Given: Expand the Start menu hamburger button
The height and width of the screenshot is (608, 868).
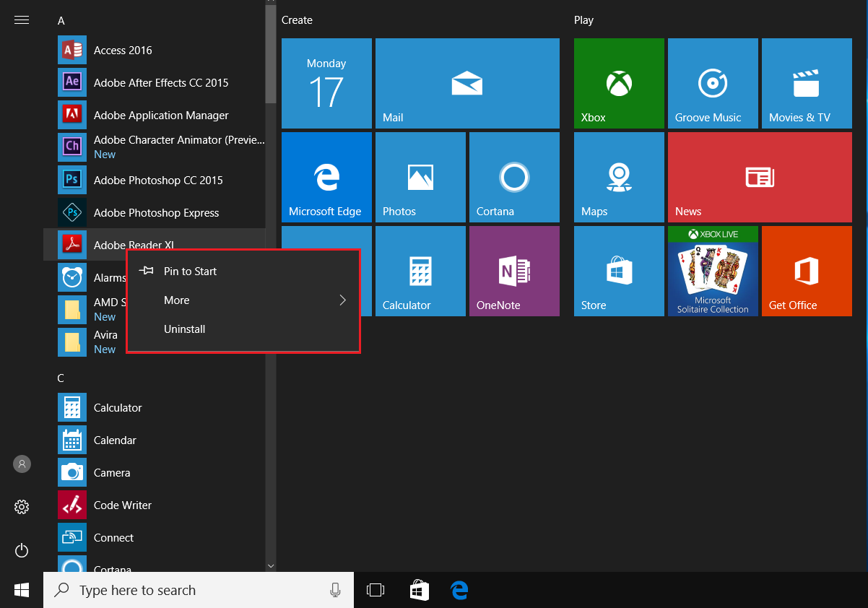Looking at the screenshot, I should click(x=22, y=20).
